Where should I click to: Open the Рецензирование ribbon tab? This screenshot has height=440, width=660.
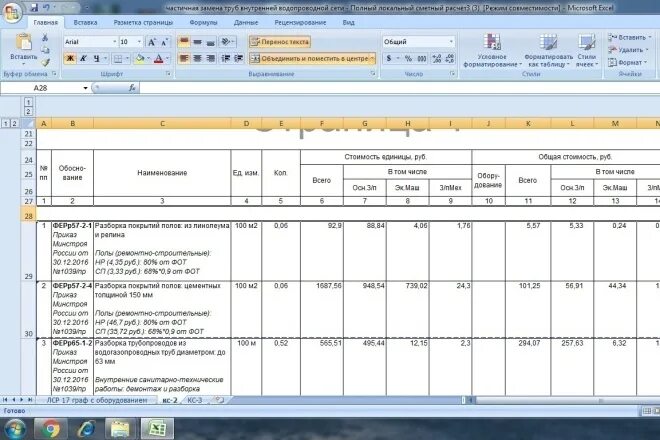pos(300,23)
